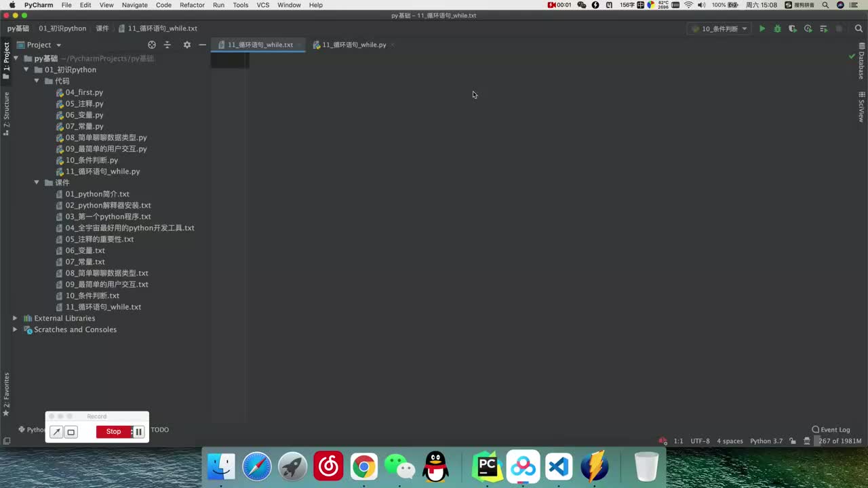Screen dimensions: 868x488
Task: Open the Favorites side tool window
Action: [6, 394]
